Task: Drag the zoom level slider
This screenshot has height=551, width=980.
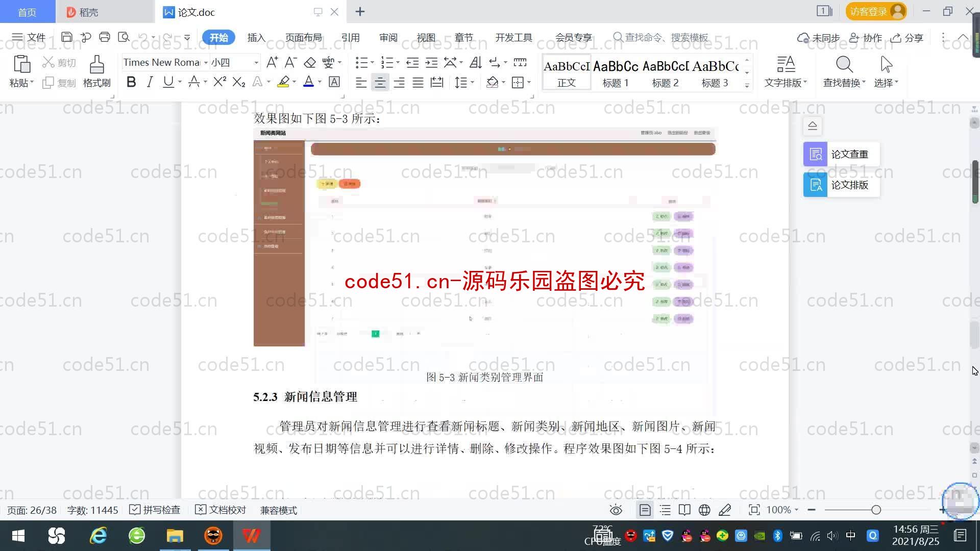Action: [x=875, y=510]
